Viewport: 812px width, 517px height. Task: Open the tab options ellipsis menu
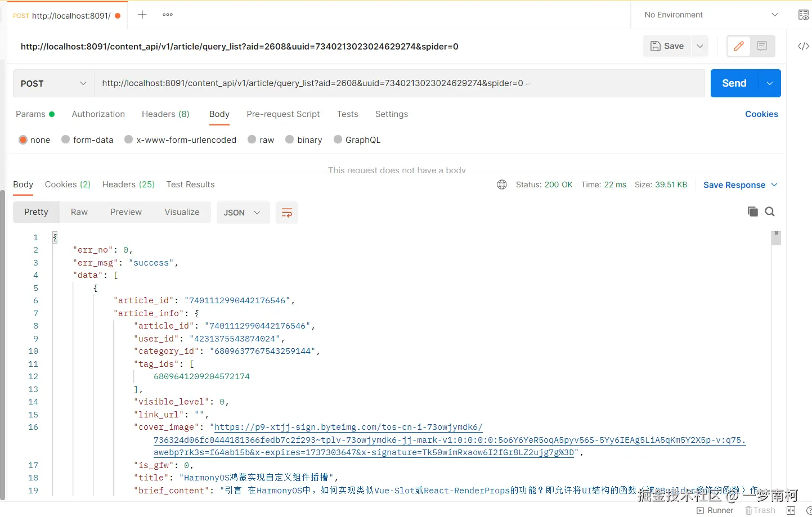[x=168, y=15]
